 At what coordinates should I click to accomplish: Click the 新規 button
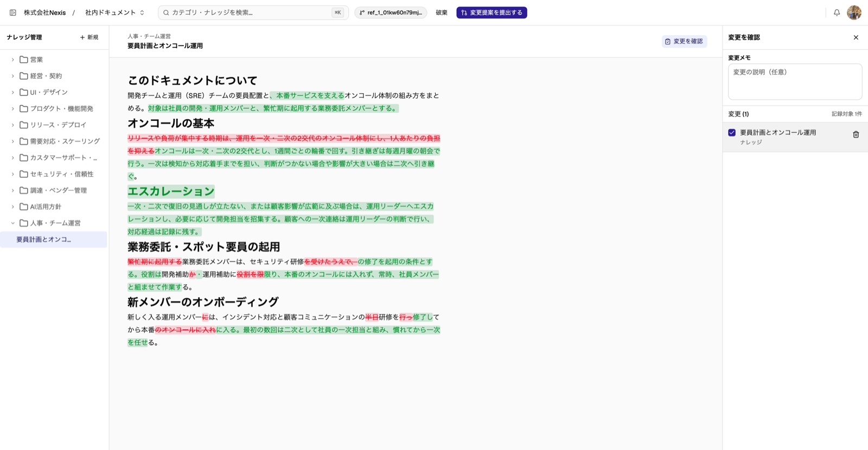click(x=89, y=37)
